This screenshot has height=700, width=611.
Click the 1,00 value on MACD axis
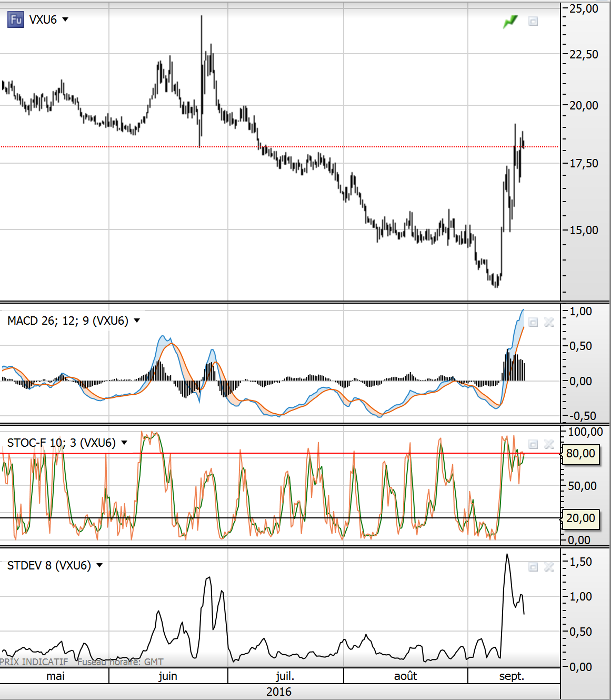click(x=581, y=311)
